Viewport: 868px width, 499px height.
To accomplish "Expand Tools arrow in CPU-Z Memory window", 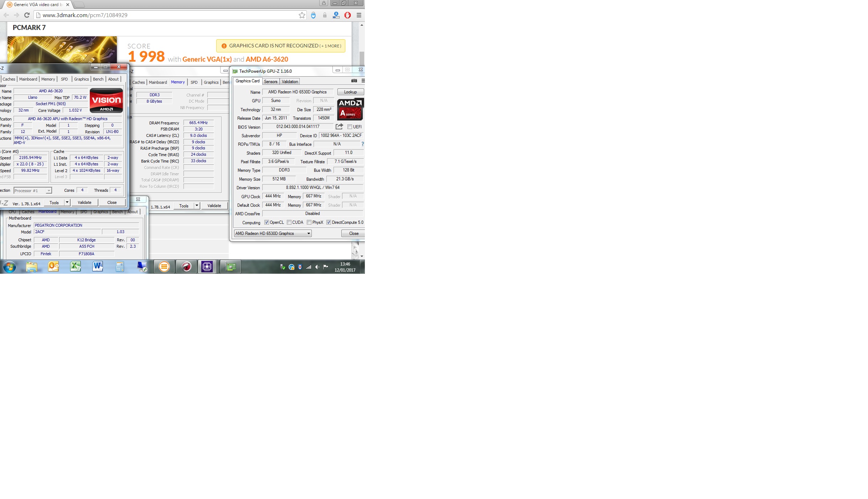I will click(x=196, y=206).
